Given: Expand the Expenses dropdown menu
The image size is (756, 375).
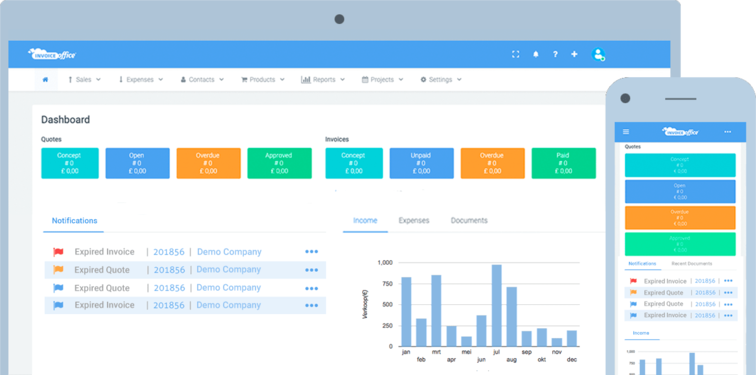Looking at the screenshot, I should [x=141, y=80].
